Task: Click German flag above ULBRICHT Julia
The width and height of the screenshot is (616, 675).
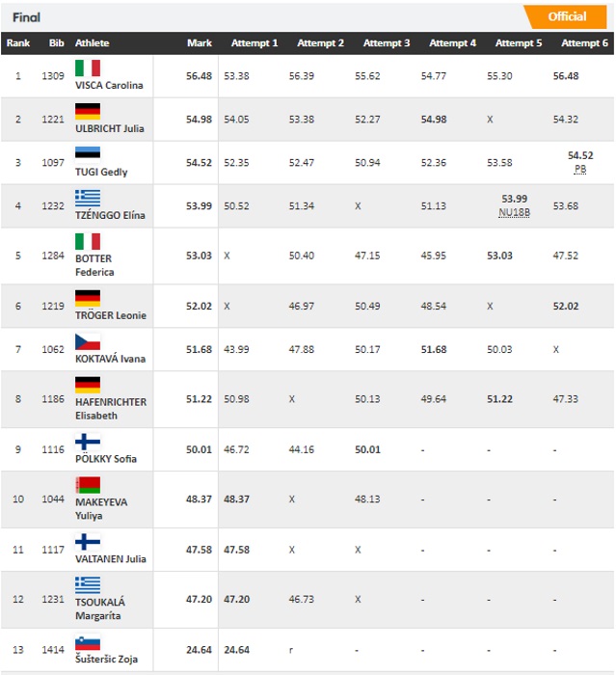Action: 88,112
